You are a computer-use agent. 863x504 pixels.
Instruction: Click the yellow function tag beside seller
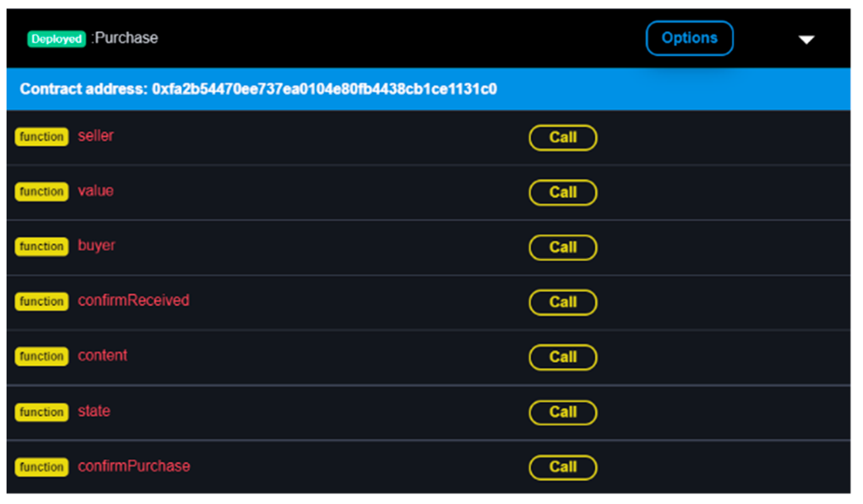(x=41, y=137)
